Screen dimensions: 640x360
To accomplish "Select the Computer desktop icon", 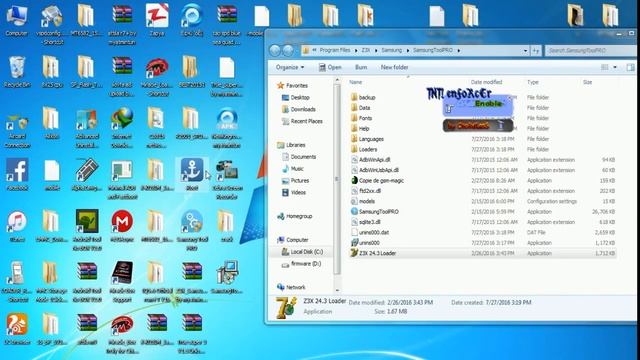I will [x=16, y=20].
